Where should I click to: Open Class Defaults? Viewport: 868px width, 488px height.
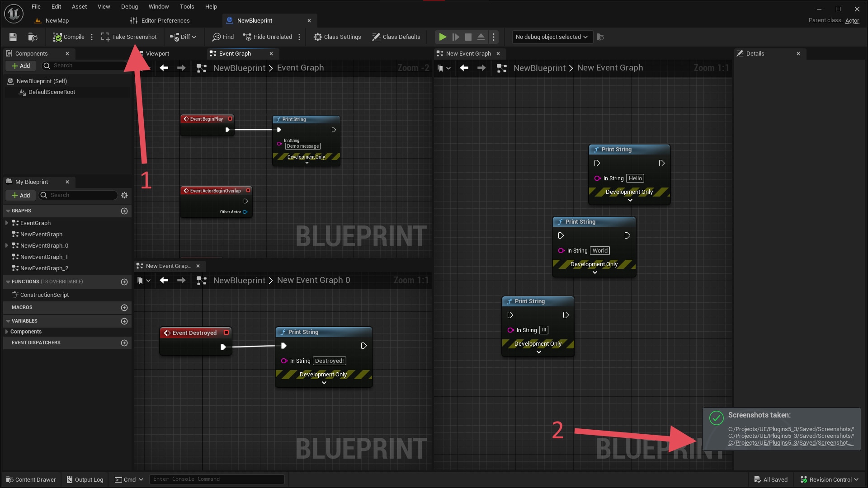pyautogui.click(x=396, y=37)
